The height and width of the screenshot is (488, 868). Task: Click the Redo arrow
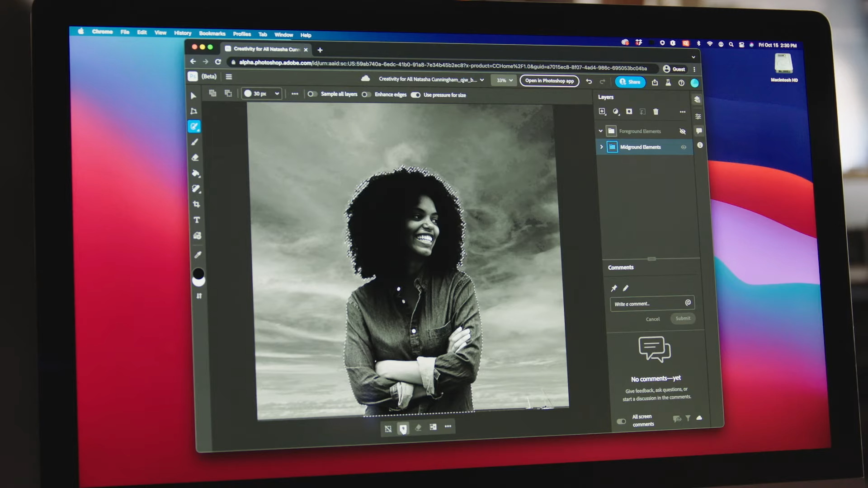click(602, 82)
